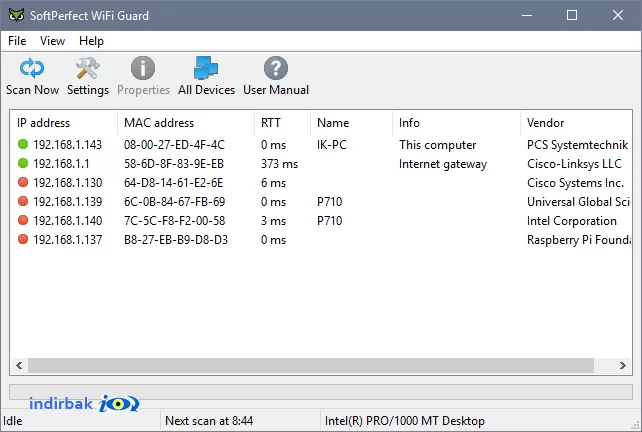642x432 pixels.
Task: Click the SoftPerfect owl icon in title bar
Action: tap(16, 16)
